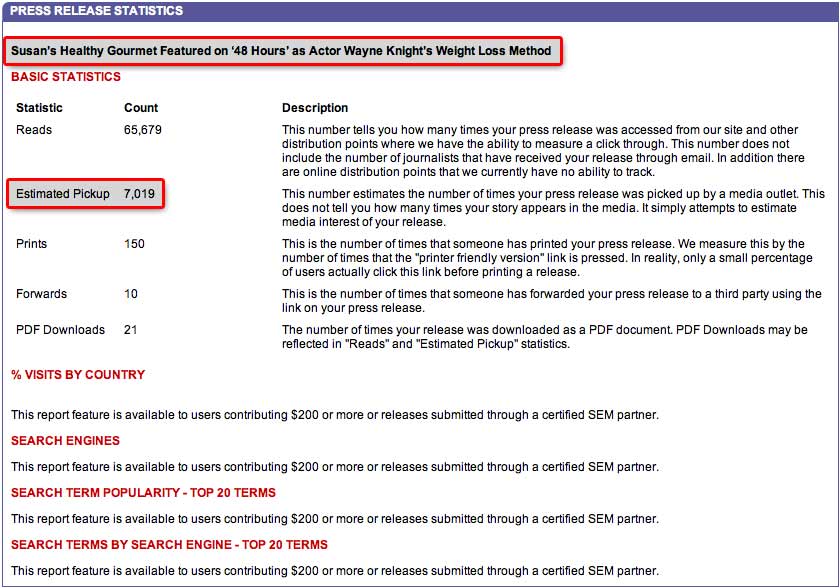Viewport: 840px width, 588px height.
Task: Click the notice under SEARCH TERMS BY SEARCH ENGINE
Action: coord(335,571)
